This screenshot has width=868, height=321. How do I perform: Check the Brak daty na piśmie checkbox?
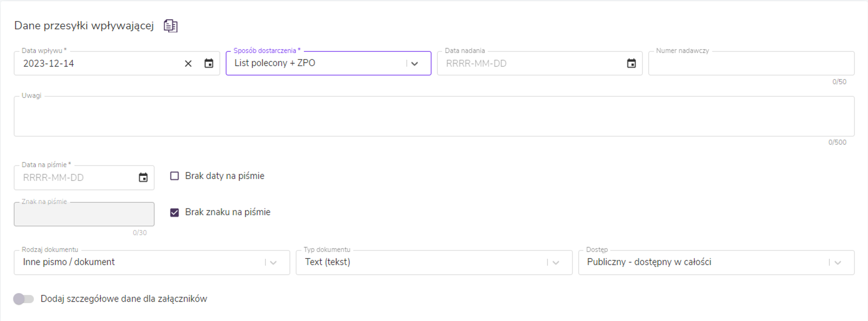click(x=174, y=176)
